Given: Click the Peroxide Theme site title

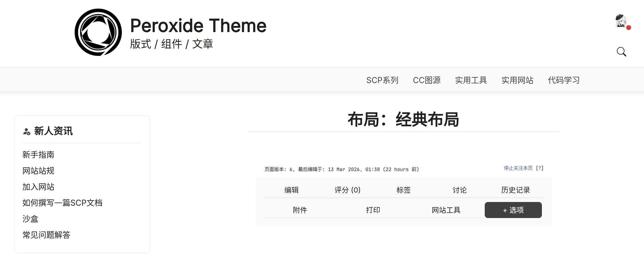Looking at the screenshot, I should click(198, 26).
